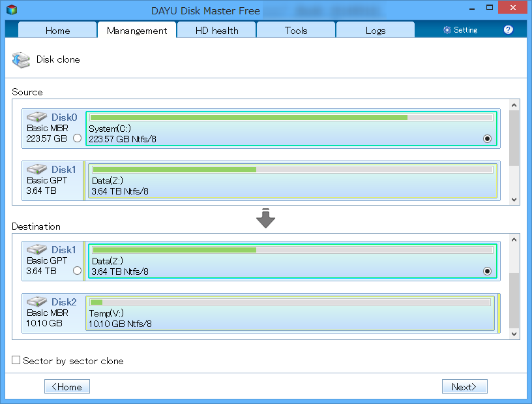Image resolution: width=532 pixels, height=404 pixels.
Task: Click the System(C:) usage bar in Source
Action: (291, 117)
